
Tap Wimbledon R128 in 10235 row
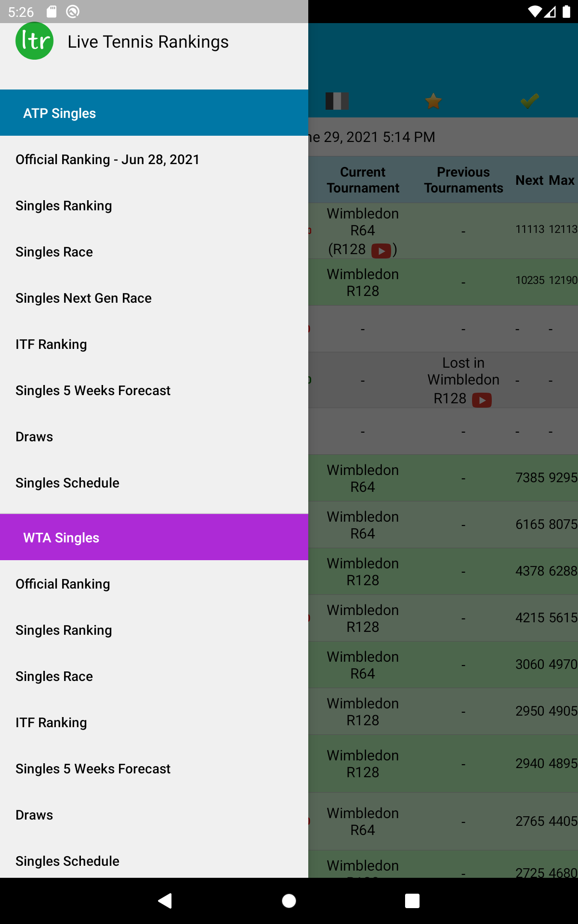coord(363,282)
